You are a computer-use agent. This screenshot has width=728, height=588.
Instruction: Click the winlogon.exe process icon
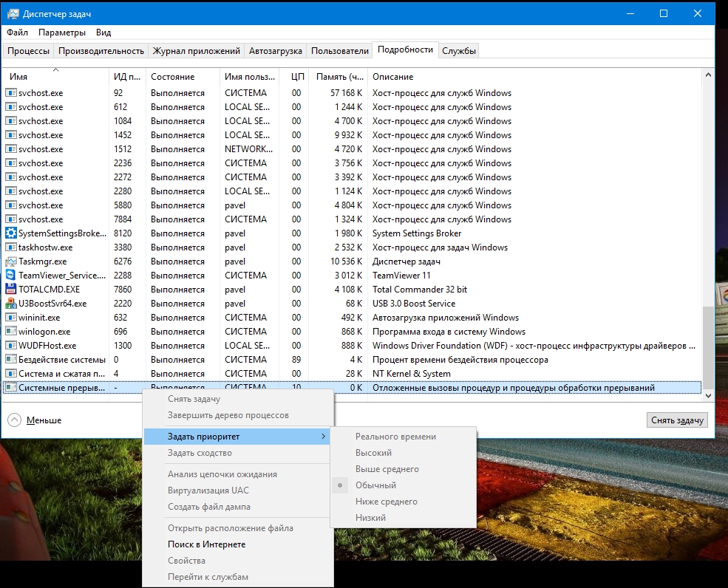tap(10, 332)
